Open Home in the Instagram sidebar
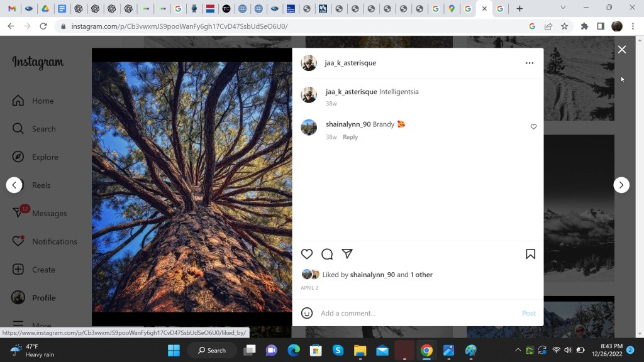The width and height of the screenshot is (644, 362). (43, 101)
